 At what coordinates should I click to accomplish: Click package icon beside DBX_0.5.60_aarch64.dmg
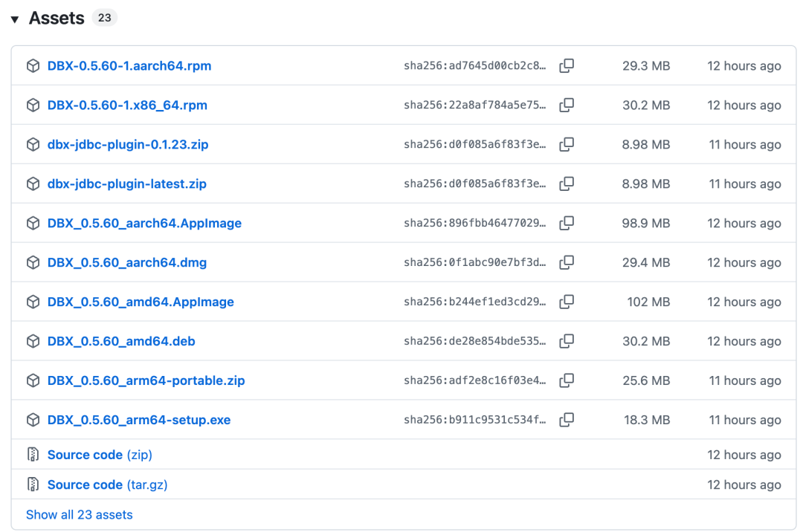[33, 263]
